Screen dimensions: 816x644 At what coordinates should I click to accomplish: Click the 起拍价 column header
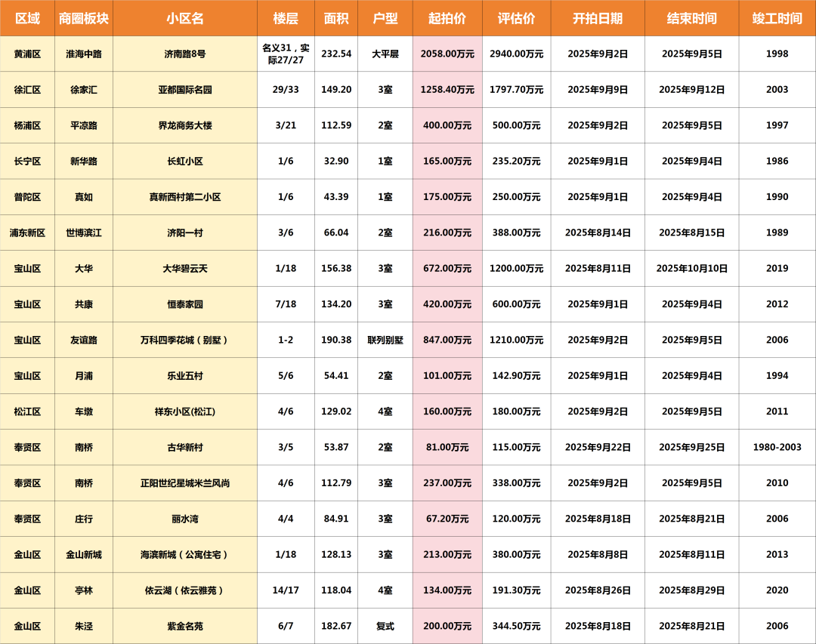pos(447,18)
